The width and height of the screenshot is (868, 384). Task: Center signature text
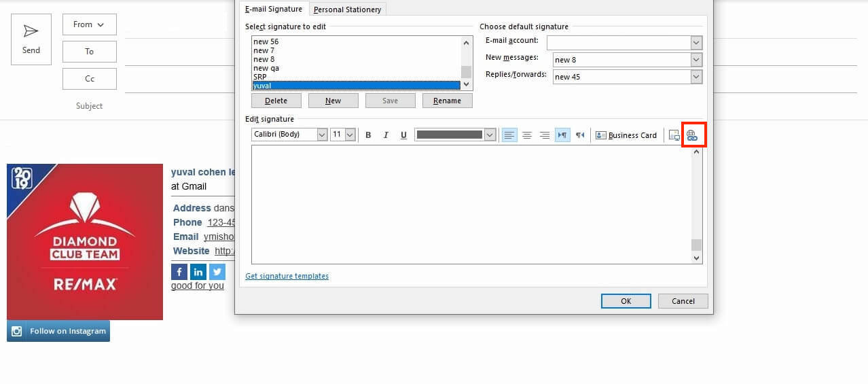(526, 135)
